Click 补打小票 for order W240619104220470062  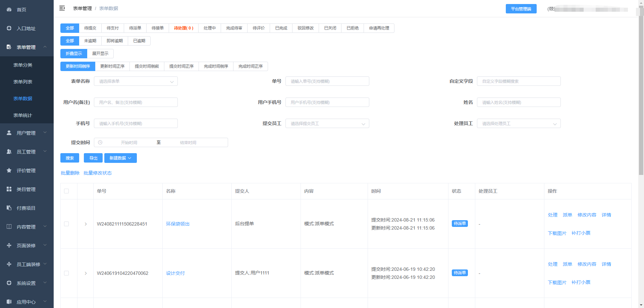click(581, 282)
